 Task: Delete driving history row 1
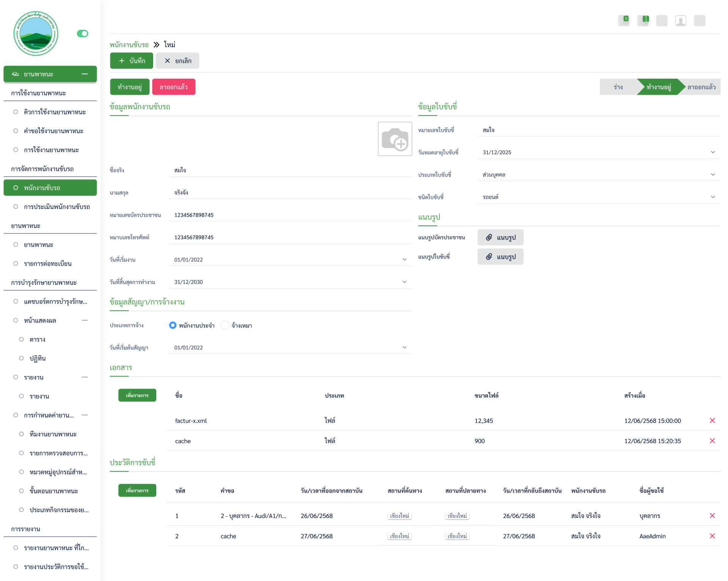(712, 515)
